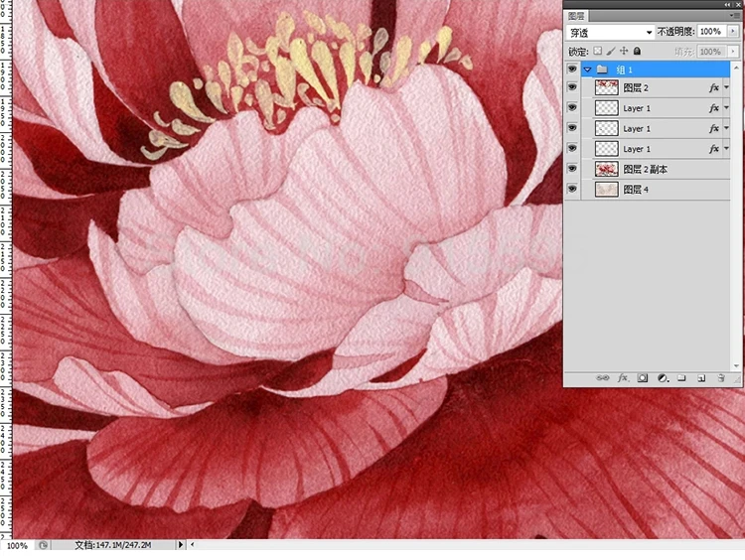Viewport: 745px width, 560px height.
Task: Open the 不透明度 slider arrow
Action: click(733, 32)
